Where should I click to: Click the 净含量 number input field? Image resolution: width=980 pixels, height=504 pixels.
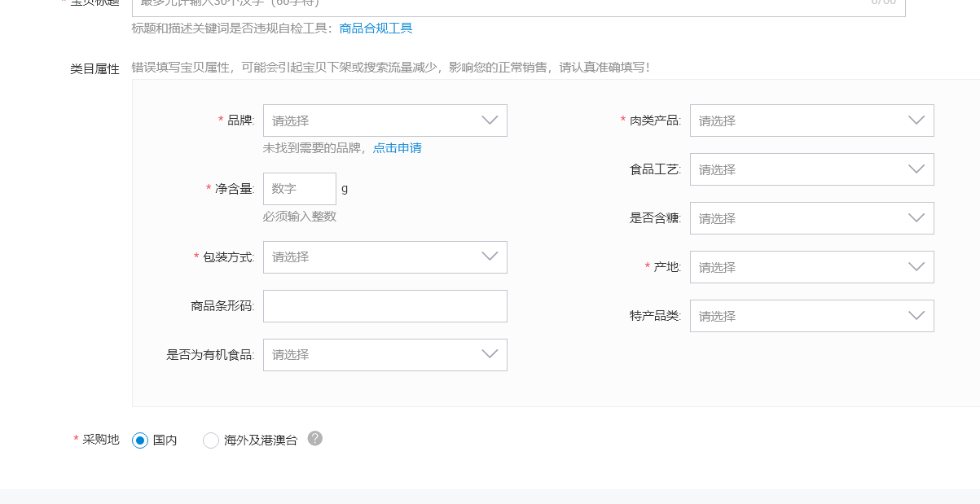[299, 189]
